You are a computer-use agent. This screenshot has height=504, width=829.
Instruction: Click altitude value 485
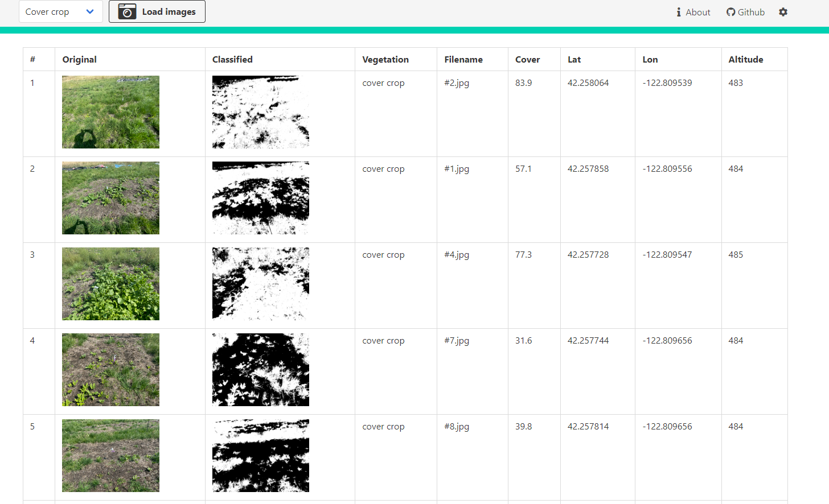(x=736, y=255)
